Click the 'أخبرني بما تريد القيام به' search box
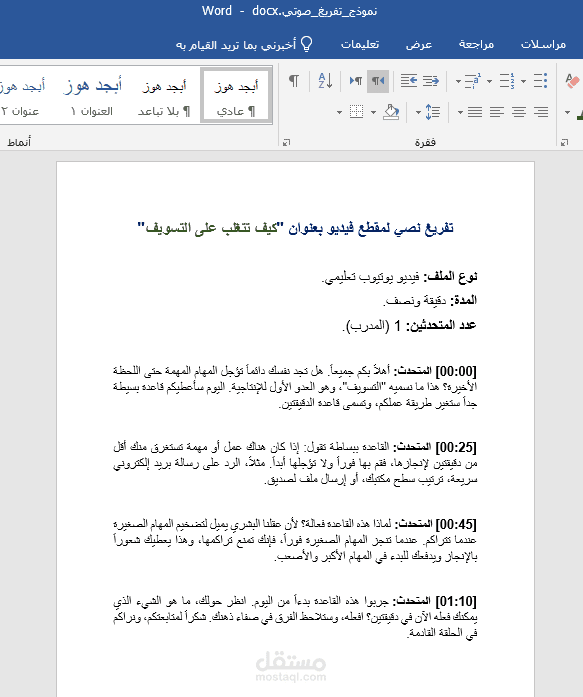This screenshot has width=583, height=697. [236, 45]
